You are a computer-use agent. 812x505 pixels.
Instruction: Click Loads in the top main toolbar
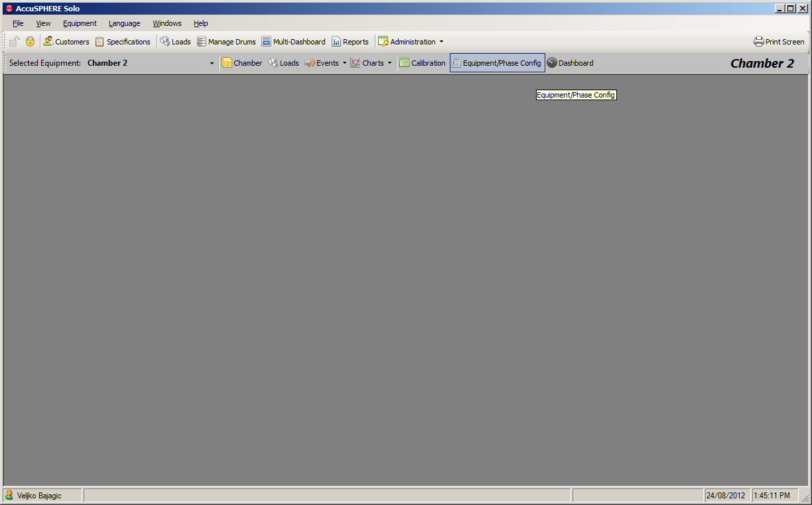[175, 42]
